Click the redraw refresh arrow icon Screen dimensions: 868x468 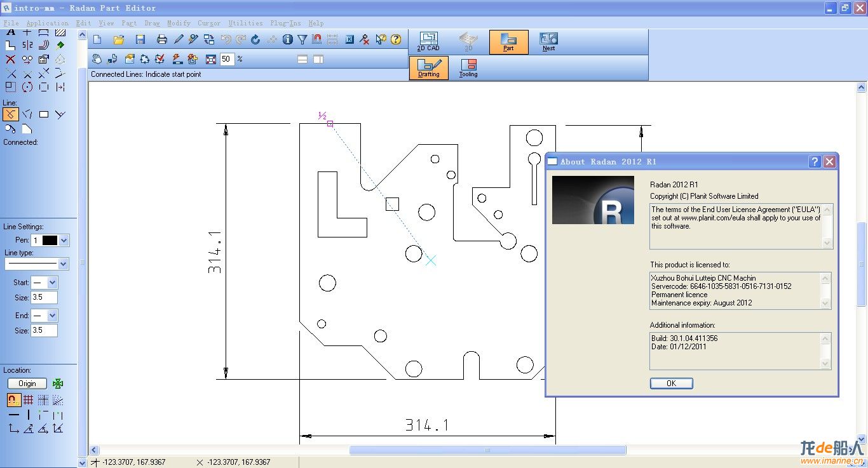tap(255, 39)
